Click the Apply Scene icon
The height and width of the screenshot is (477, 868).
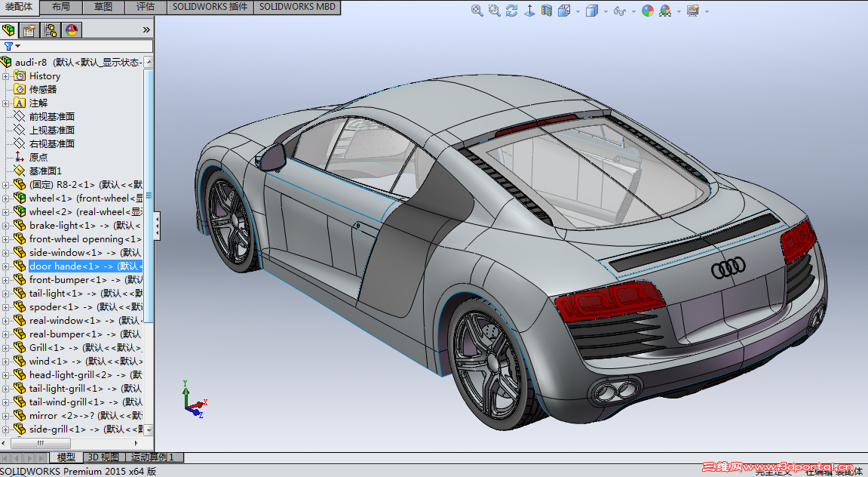pos(665,11)
